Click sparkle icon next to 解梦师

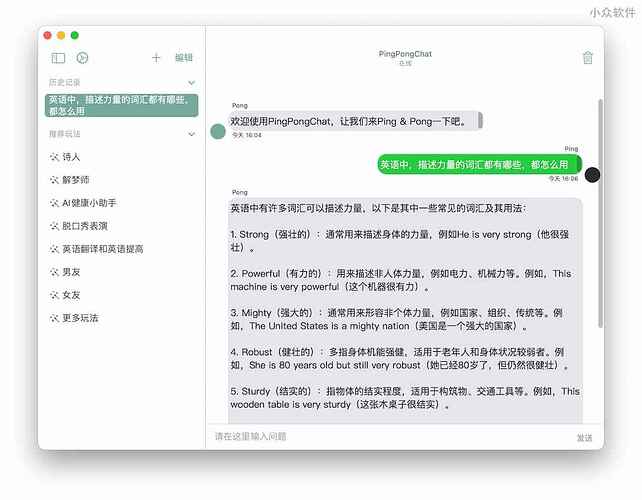(x=54, y=180)
